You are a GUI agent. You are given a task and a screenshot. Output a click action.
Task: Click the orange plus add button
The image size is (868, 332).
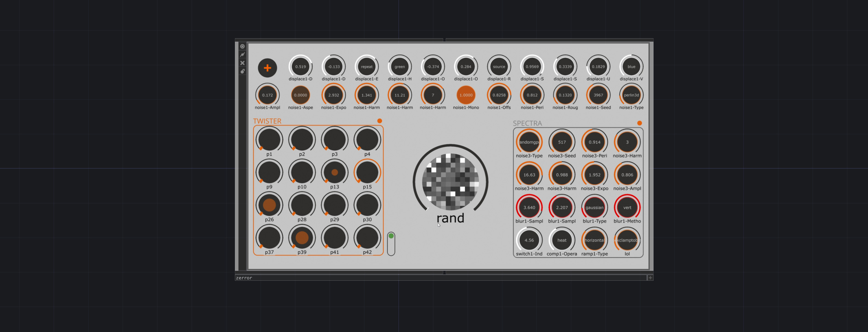[267, 68]
